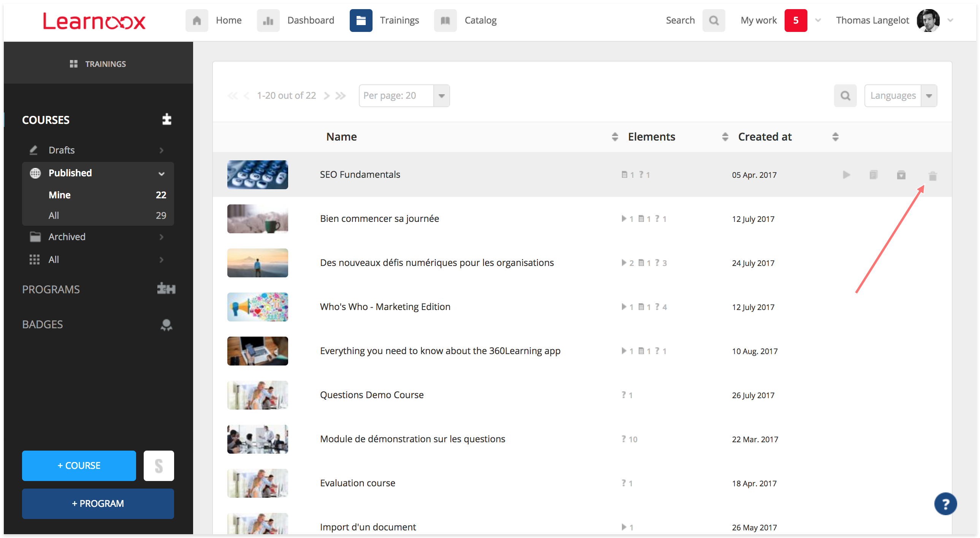
Task: Click the badge icon next to BADGES
Action: 166,325
